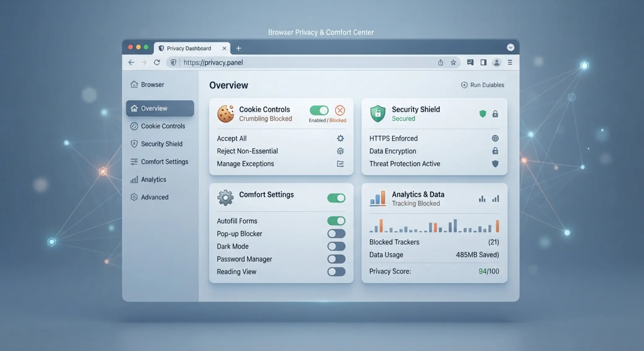Open Comfort Settings sidebar item
The width and height of the screenshot is (644, 351).
159,162
